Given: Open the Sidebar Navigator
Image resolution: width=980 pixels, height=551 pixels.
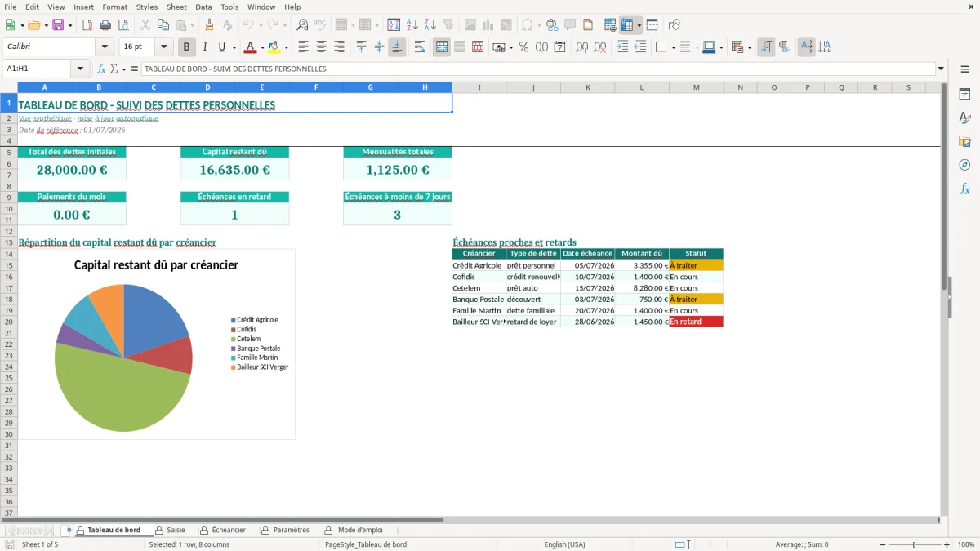Looking at the screenshot, I should (964, 165).
